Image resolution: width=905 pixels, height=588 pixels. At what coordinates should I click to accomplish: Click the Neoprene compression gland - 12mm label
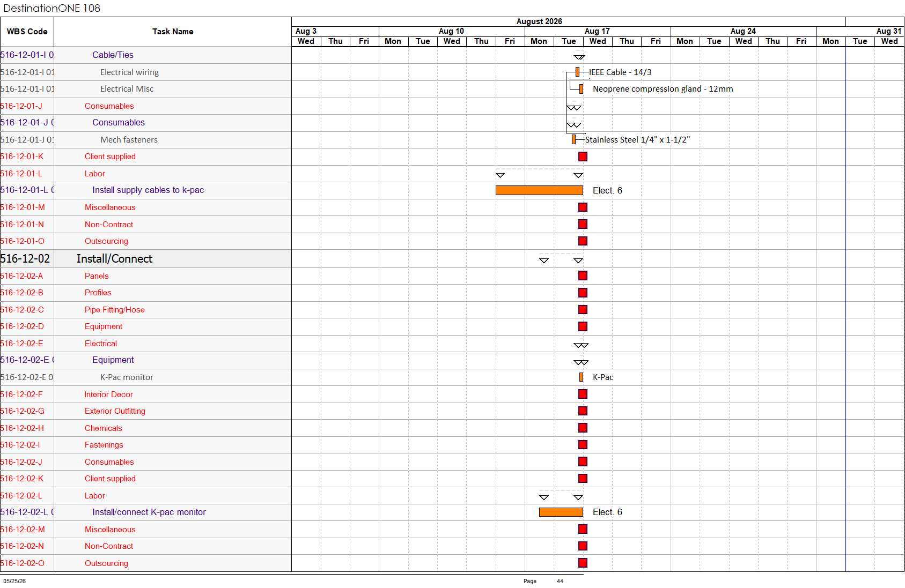tap(663, 89)
